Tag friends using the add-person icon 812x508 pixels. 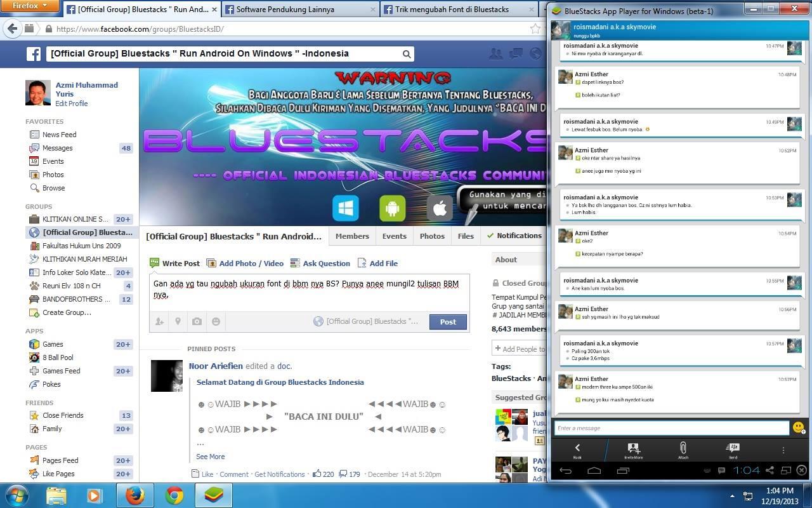pos(160,321)
